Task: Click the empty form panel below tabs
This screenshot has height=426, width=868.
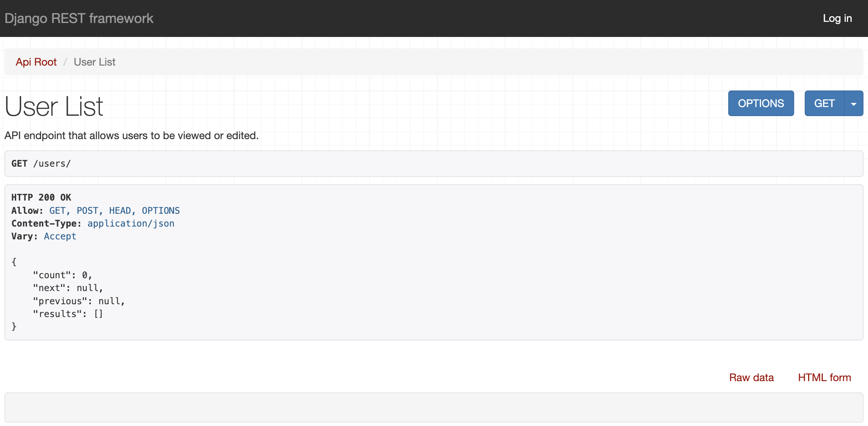Action: 434,407
